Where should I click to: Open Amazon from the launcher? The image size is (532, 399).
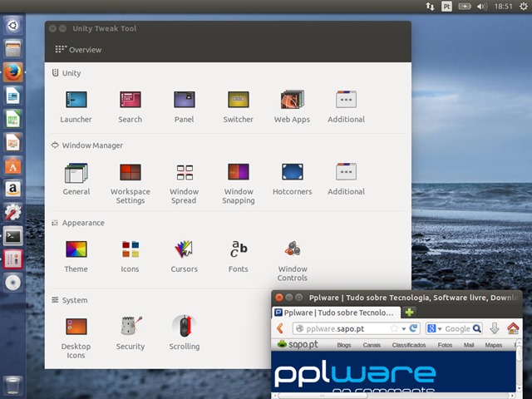click(x=13, y=189)
